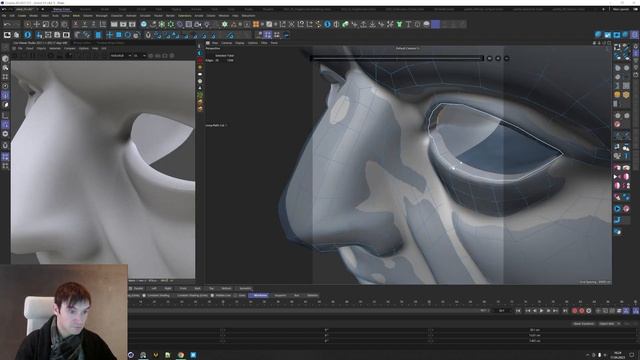The height and width of the screenshot is (360, 640).
Task: Click the red Record Active Objects button
Action: coord(574,311)
